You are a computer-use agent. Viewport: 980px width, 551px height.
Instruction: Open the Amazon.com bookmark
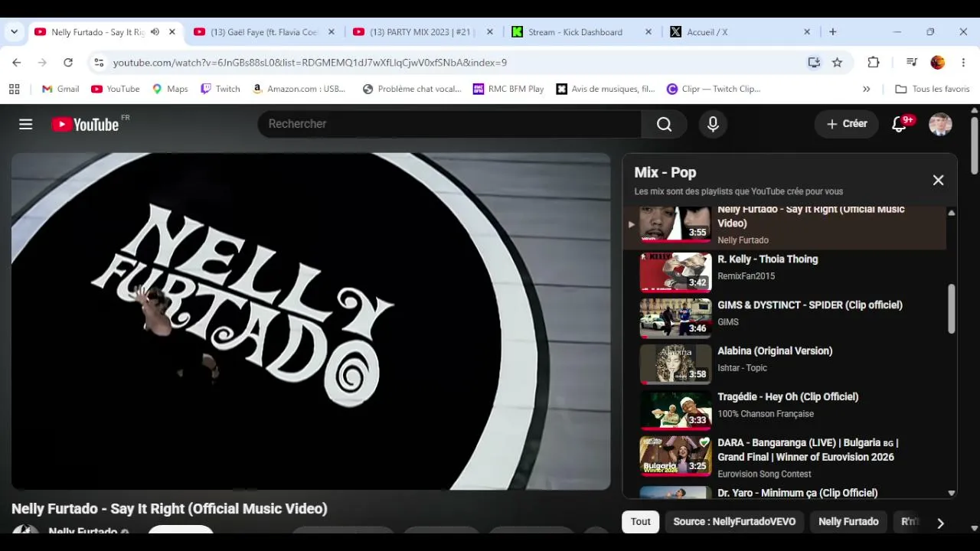point(299,89)
